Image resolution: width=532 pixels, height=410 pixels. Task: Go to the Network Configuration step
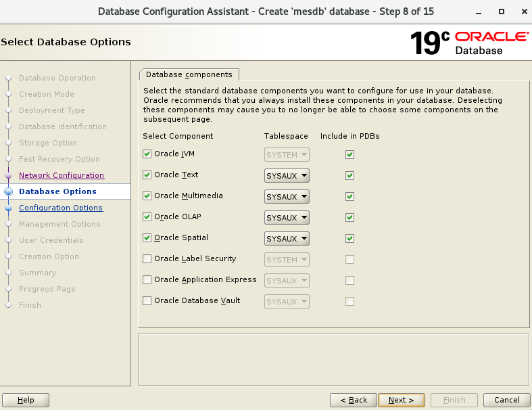click(x=62, y=175)
